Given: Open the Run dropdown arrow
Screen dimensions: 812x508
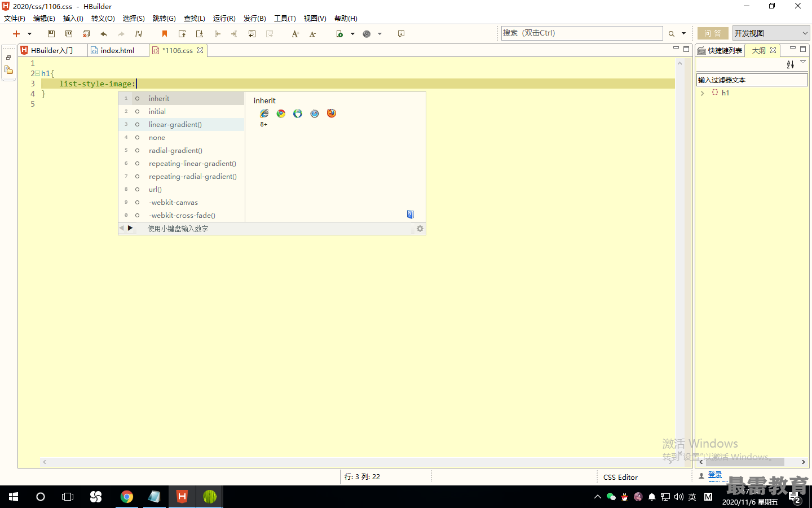Looking at the screenshot, I should [x=353, y=34].
